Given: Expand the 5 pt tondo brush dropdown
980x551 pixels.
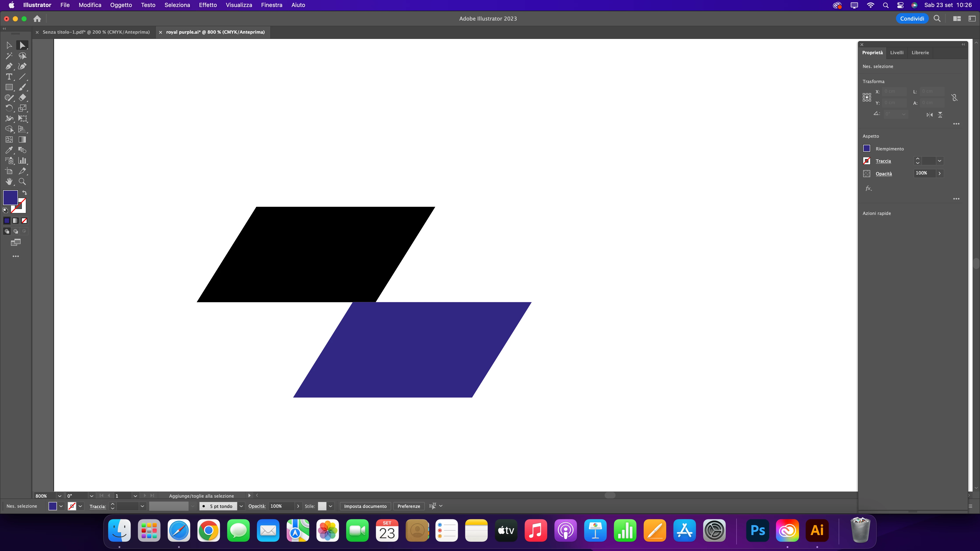Looking at the screenshot, I should coord(241,506).
